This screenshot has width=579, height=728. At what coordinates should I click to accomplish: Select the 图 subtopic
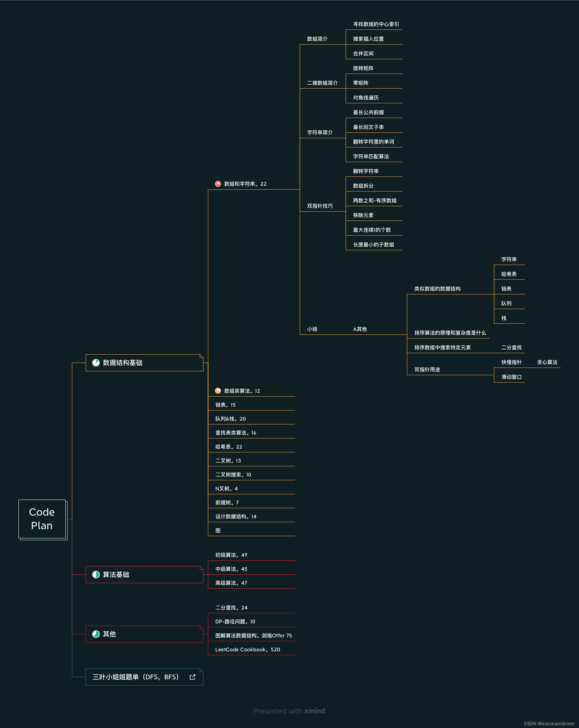tap(218, 530)
